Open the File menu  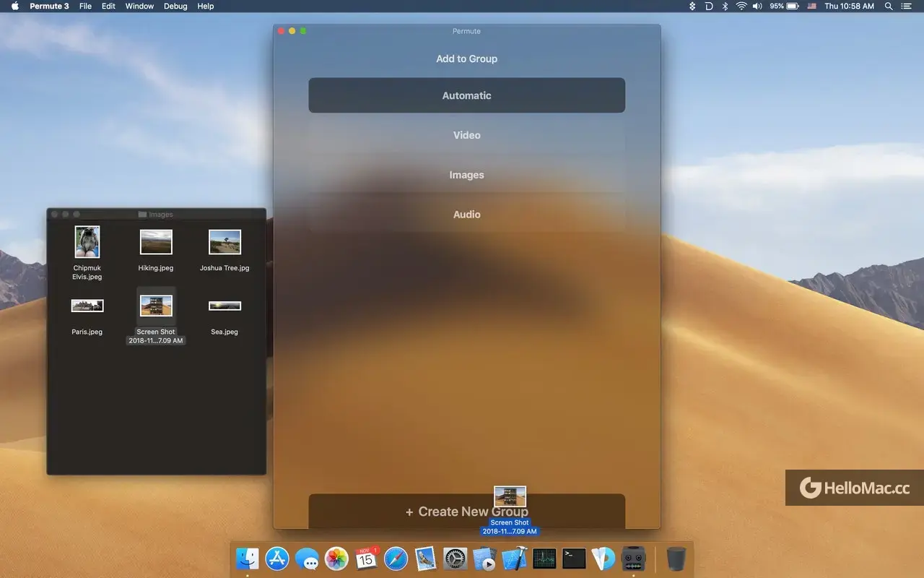(x=85, y=6)
